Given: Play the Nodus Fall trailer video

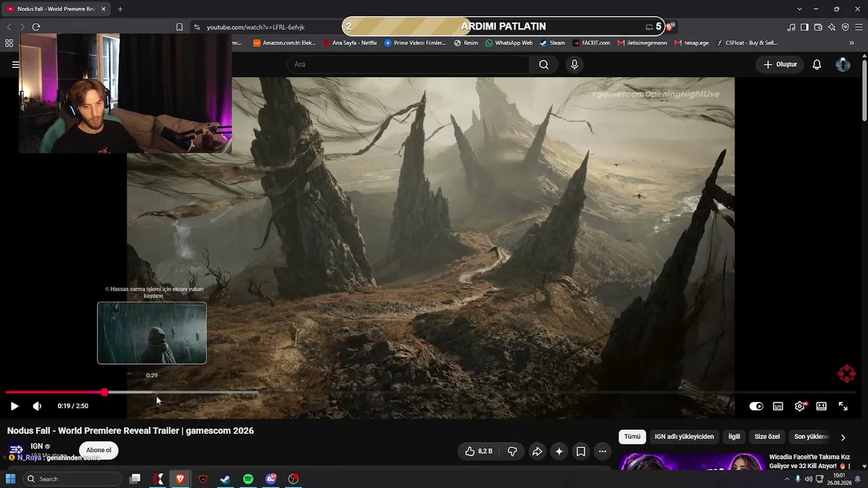Looking at the screenshot, I should (x=14, y=406).
